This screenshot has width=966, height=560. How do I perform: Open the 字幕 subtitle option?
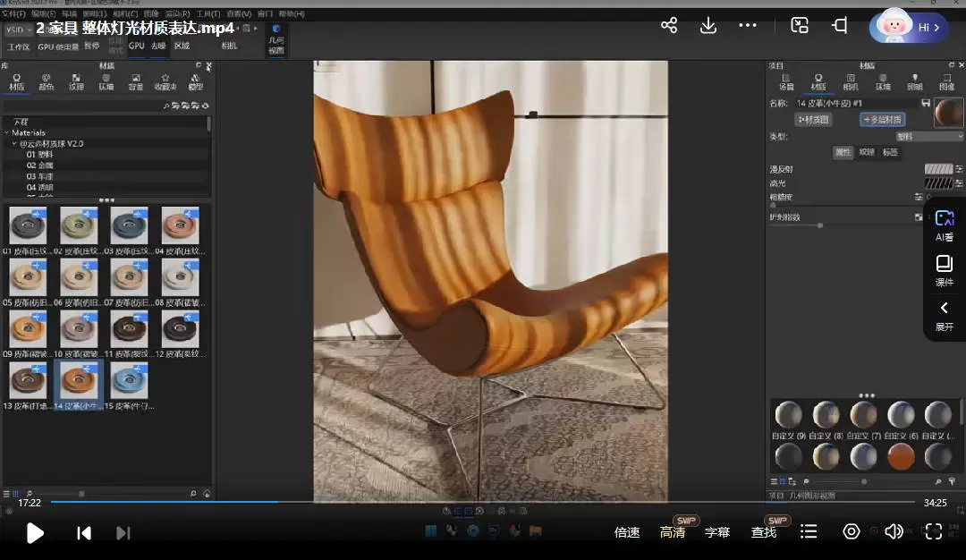point(717,532)
